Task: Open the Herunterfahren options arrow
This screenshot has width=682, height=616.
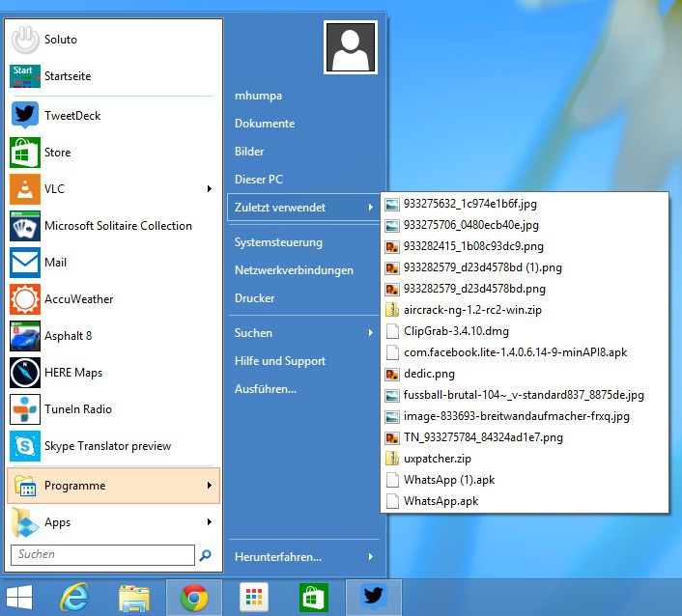Action: click(370, 557)
